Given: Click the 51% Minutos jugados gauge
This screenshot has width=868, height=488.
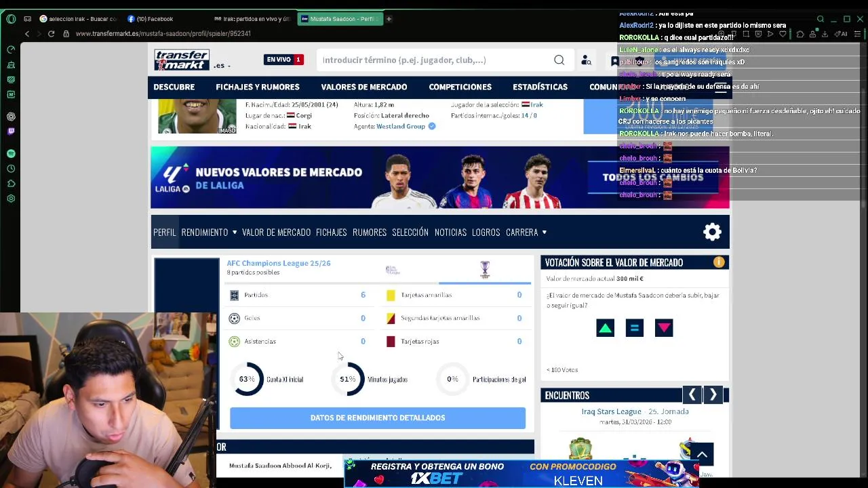Looking at the screenshot, I should click(347, 379).
